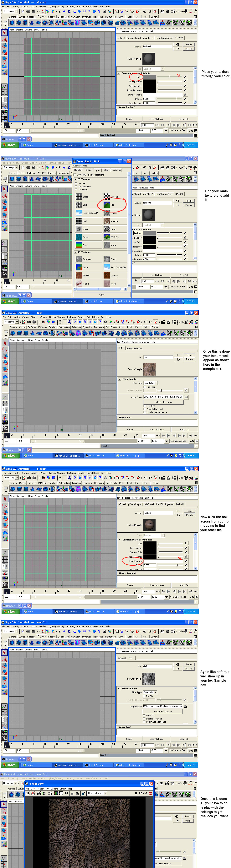Click the folder browse icon beside file1's Image Name
Image resolution: width=231 pixels, height=868 pixels.
click(x=186, y=397)
